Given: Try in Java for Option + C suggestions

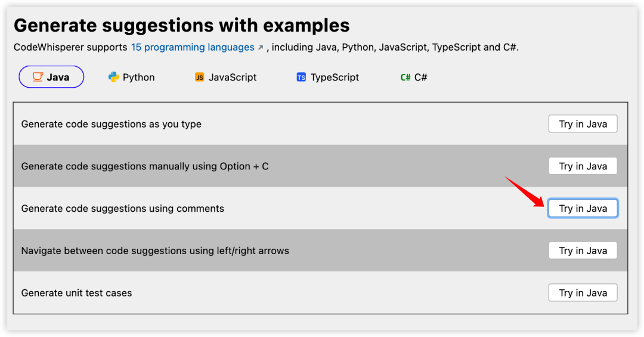Looking at the screenshot, I should (583, 166).
